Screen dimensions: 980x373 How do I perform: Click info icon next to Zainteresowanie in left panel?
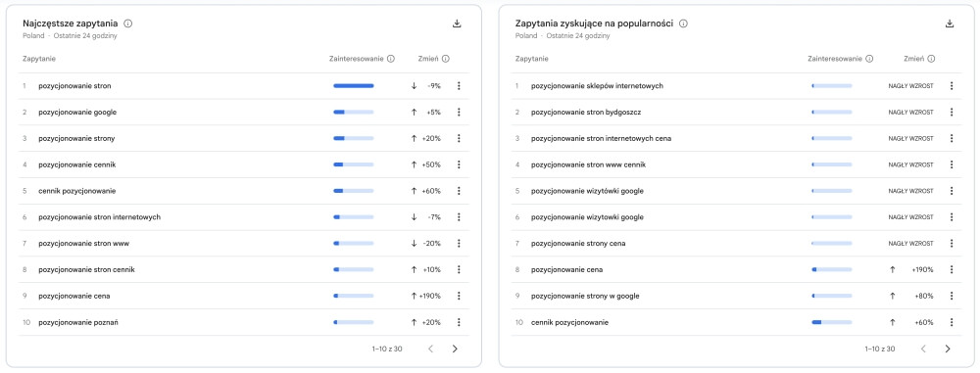click(391, 59)
